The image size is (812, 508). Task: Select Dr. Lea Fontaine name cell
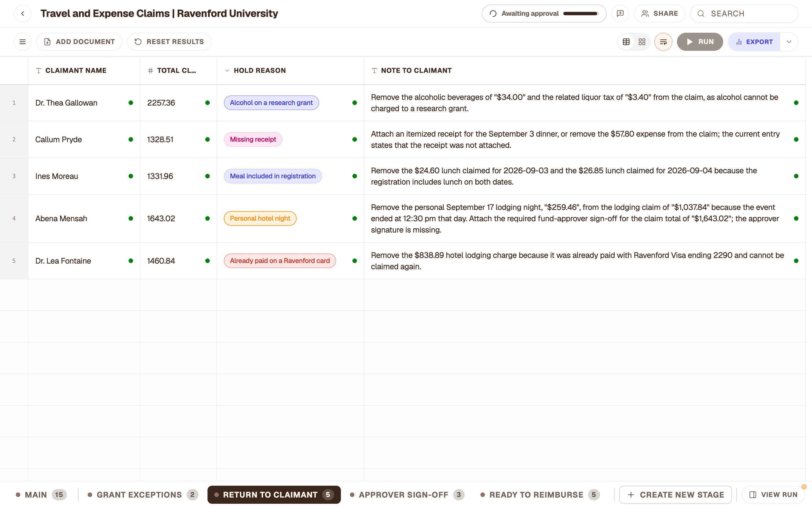click(84, 261)
